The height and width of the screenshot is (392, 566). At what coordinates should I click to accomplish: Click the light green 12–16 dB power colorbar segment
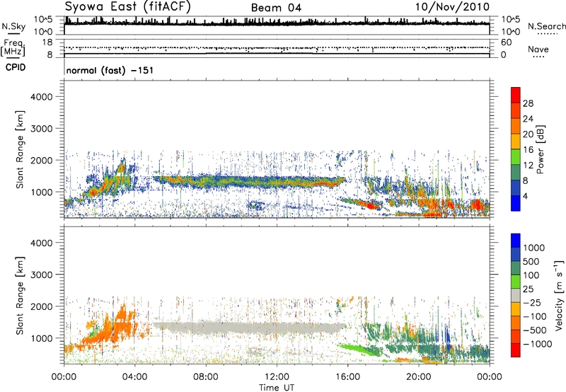point(516,157)
